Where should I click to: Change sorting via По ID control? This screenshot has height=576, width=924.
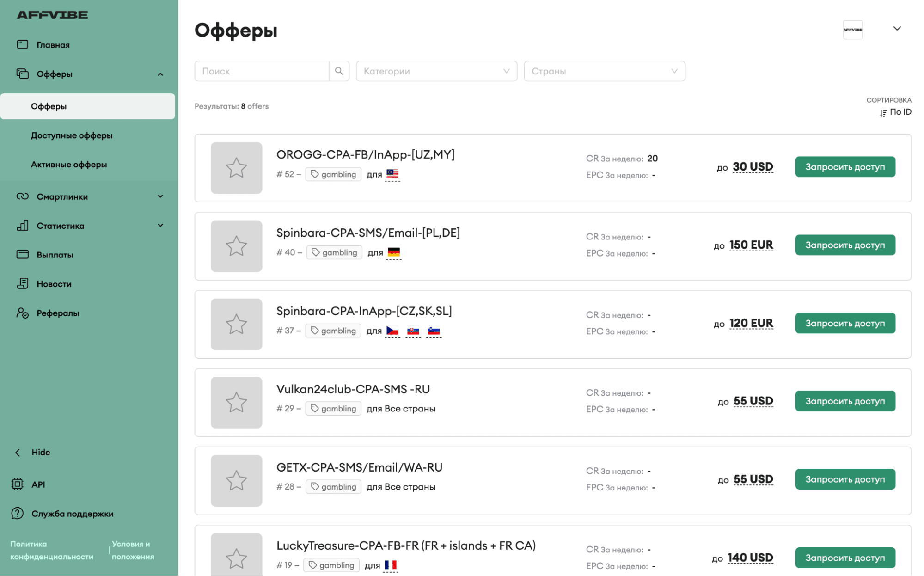pos(895,112)
